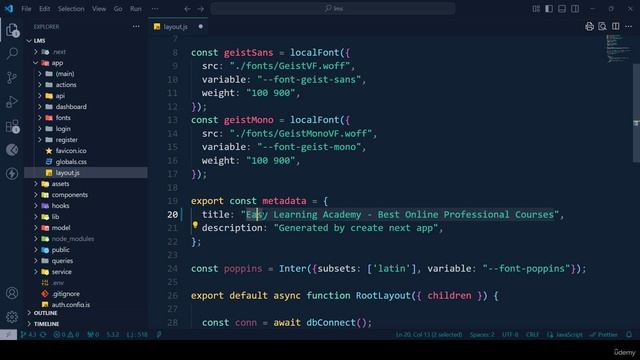Open the Selection menu

71,9
